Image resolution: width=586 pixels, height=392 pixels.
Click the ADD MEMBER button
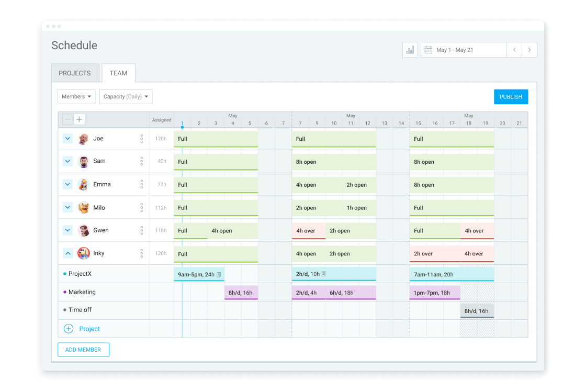(x=83, y=350)
